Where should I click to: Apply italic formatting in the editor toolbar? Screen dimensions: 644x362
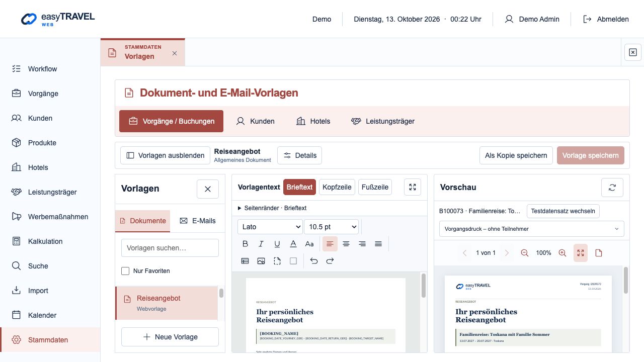click(261, 244)
